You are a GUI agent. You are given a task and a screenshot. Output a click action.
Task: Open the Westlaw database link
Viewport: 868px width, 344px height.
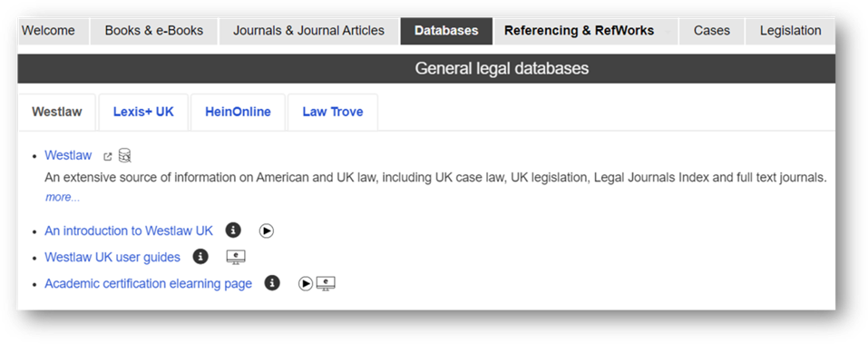coord(68,155)
